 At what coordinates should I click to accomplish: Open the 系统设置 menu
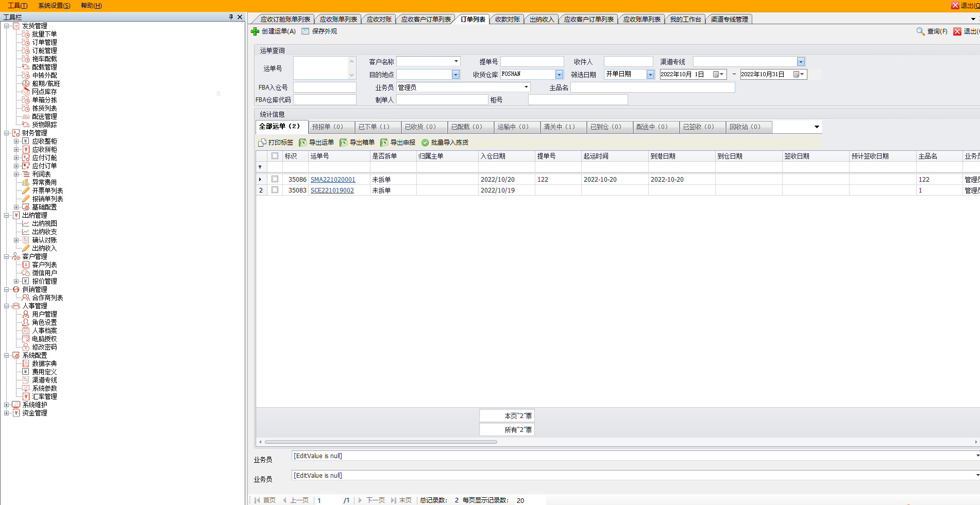click(x=54, y=6)
